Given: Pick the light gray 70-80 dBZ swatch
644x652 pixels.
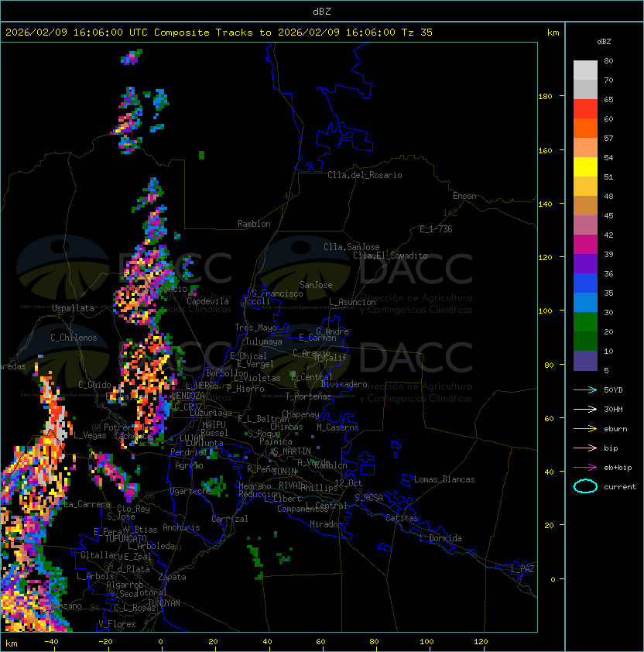Looking at the screenshot, I should (x=585, y=70).
